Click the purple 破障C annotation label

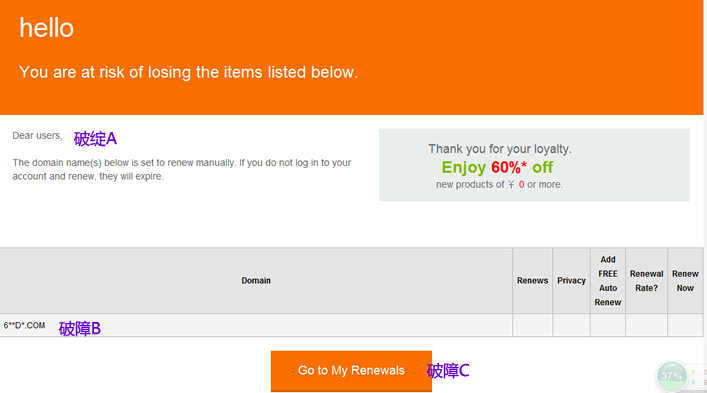pyautogui.click(x=448, y=370)
